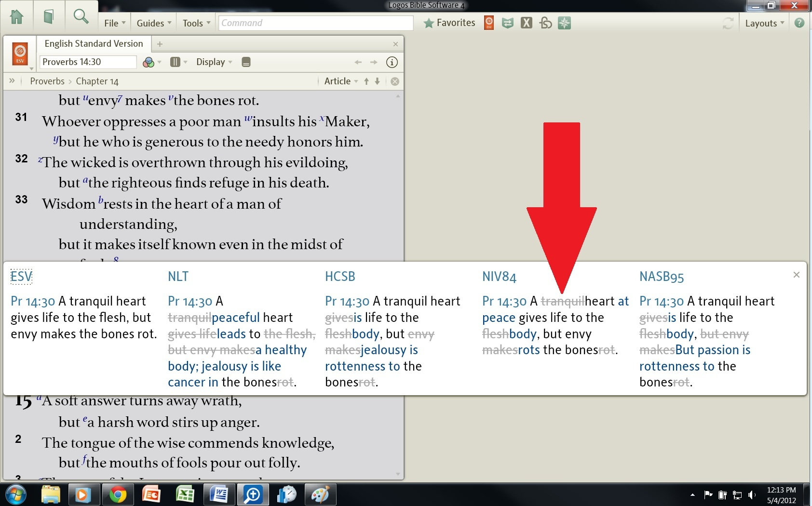Open the Layouts menu
The height and width of the screenshot is (506, 812).
click(x=764, y=23)
